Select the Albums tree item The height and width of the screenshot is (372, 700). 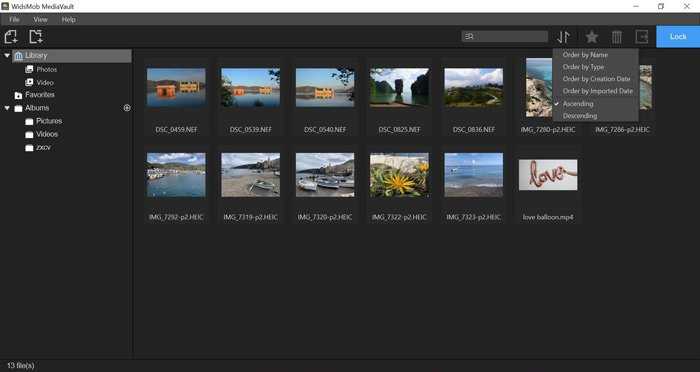click(37, 108)
